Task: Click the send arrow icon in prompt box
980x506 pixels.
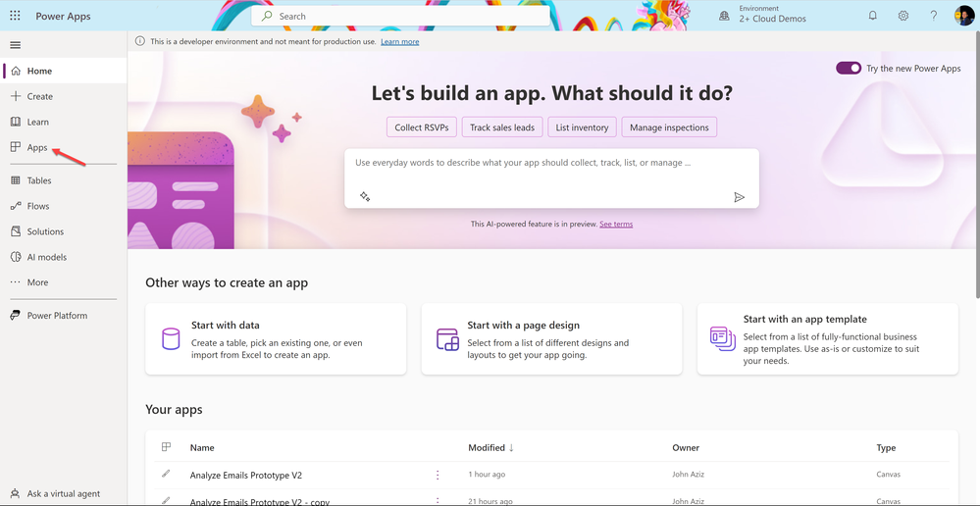Action: click(740, 197)
